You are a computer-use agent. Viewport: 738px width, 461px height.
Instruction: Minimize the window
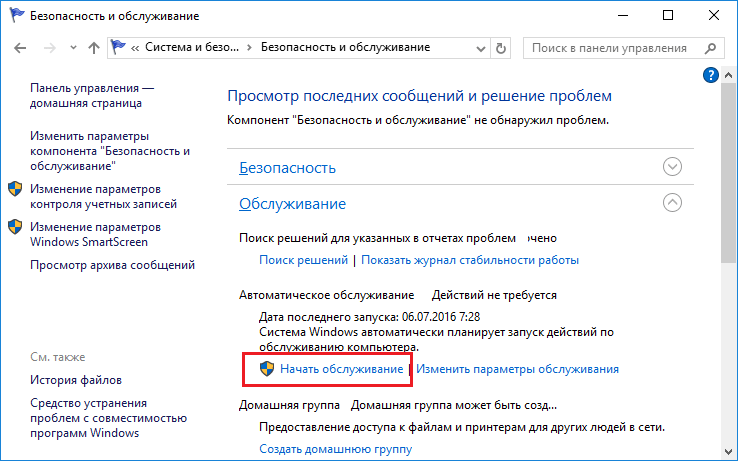[623, 16]
